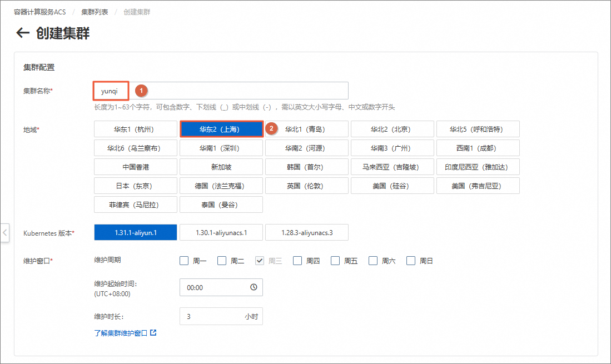Check the 周一 maintenance day box
Screen dimensions: 611x364
[x=184, y=261]
